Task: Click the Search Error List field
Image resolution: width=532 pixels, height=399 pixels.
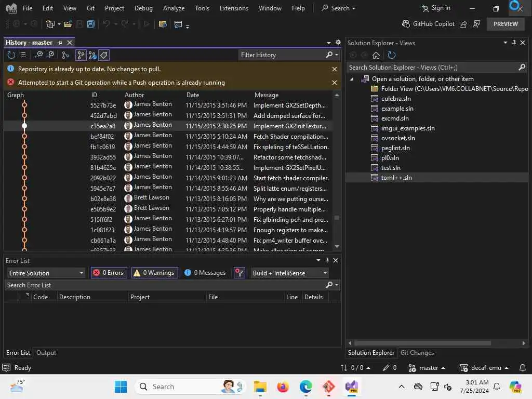Action: pos(165,285)
